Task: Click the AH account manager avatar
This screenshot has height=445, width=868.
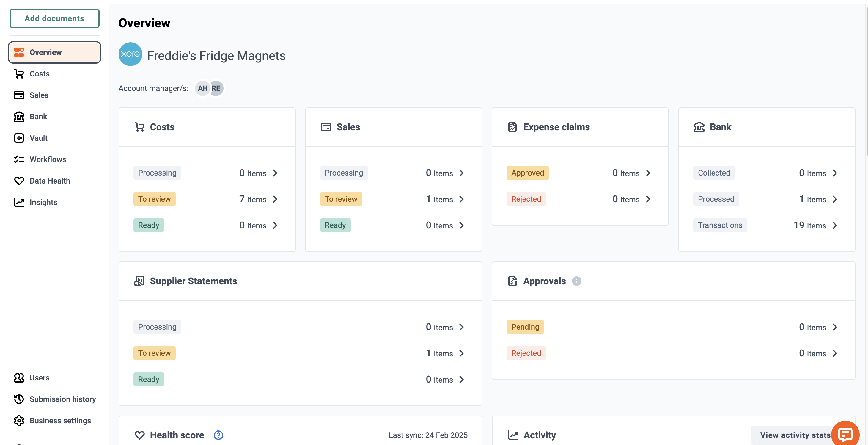Action: coord(202,88)
